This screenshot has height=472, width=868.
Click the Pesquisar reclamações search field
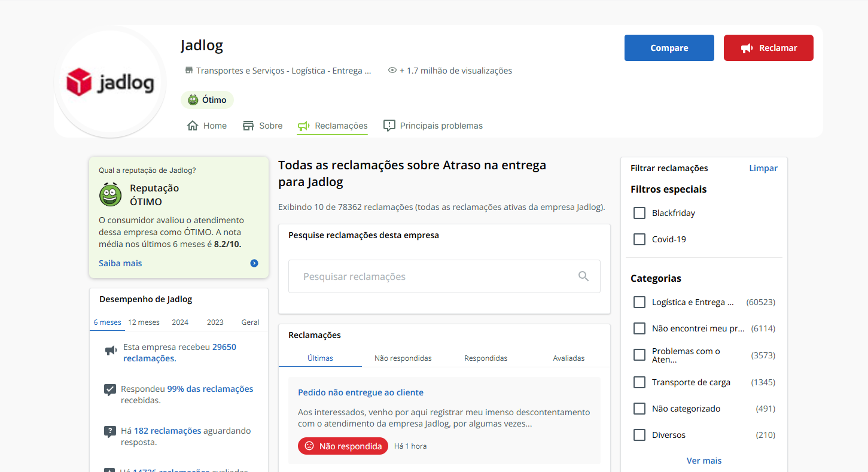click(444, 276)
